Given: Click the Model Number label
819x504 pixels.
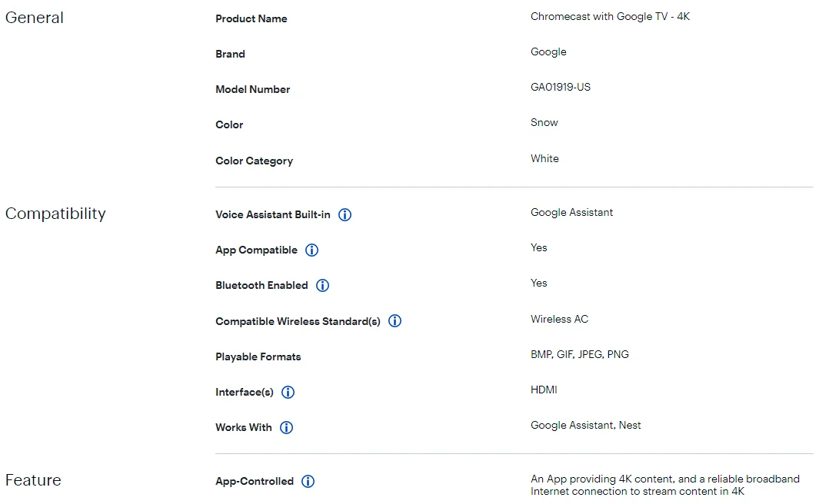Looking at the screenshot, I should click(x=253, y=89).
